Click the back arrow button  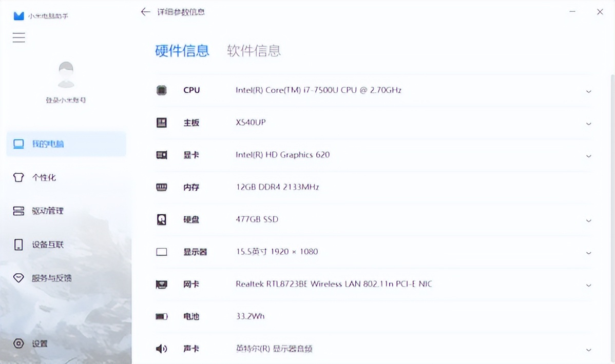click(x=145, y=11)
